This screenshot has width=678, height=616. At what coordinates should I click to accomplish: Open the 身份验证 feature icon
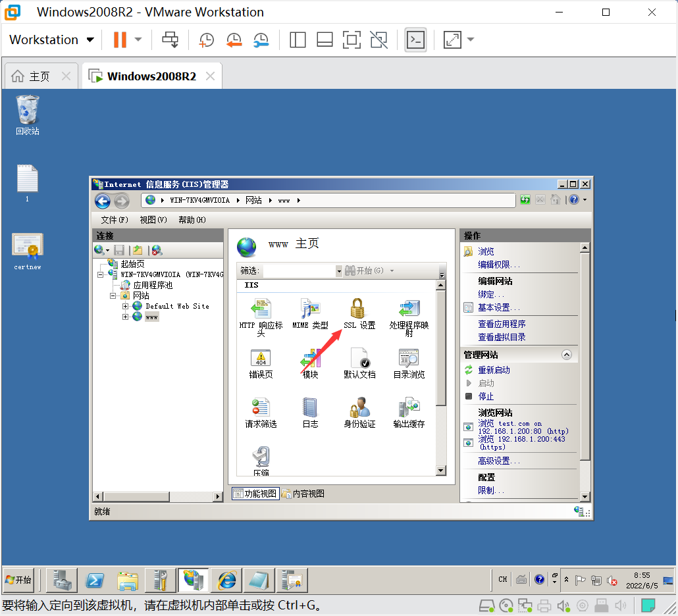click(x=360, y=407)
